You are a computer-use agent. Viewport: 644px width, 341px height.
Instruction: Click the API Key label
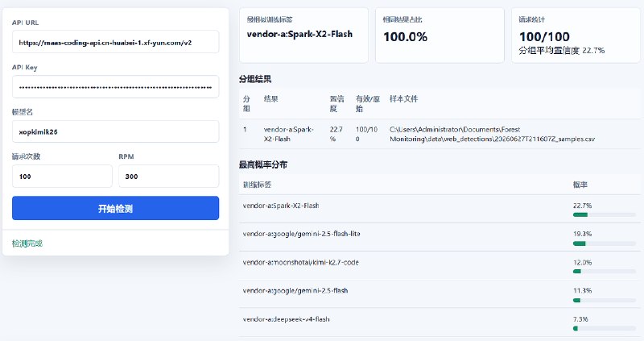(x=25, y=68)
